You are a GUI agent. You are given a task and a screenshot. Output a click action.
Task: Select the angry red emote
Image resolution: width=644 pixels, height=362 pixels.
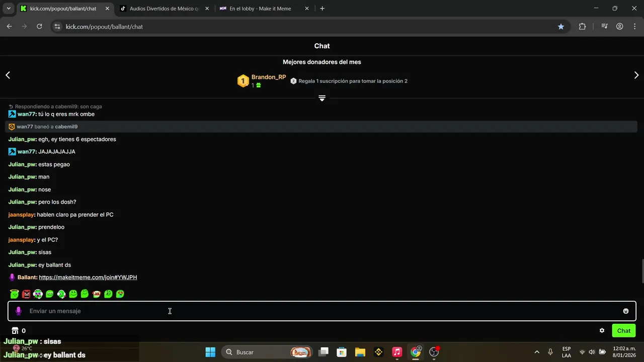(x=26, y=294)
